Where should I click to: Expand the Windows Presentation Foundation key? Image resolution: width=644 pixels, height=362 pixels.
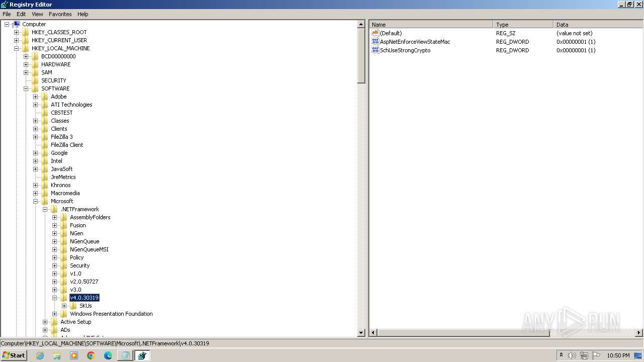[x=54, y=314]
